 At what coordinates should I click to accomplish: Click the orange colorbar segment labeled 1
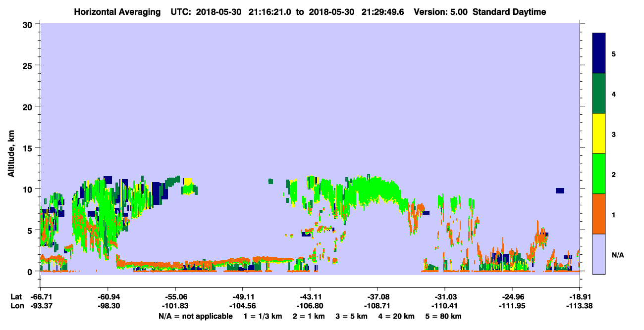click(x=599, y=214)
